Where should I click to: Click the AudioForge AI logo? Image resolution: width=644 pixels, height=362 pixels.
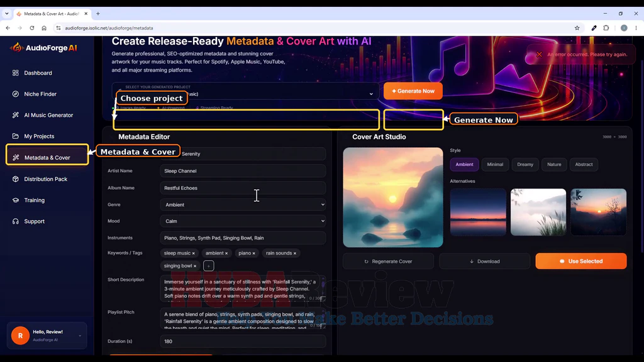44,48
